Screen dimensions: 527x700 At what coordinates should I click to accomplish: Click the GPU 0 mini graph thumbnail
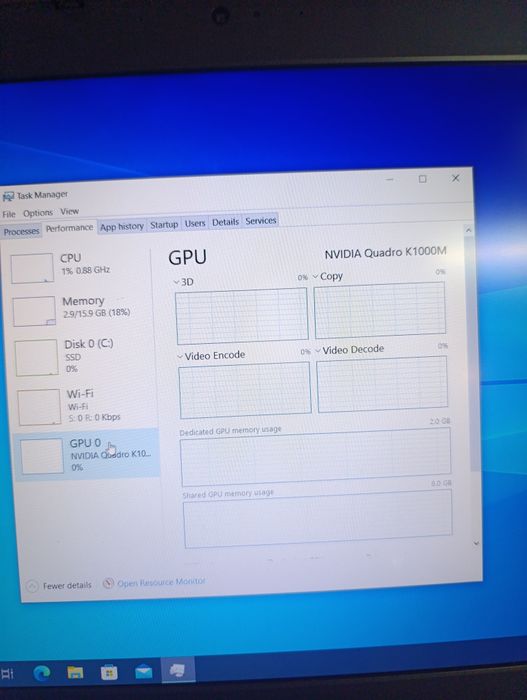click(x=42, y=455)
